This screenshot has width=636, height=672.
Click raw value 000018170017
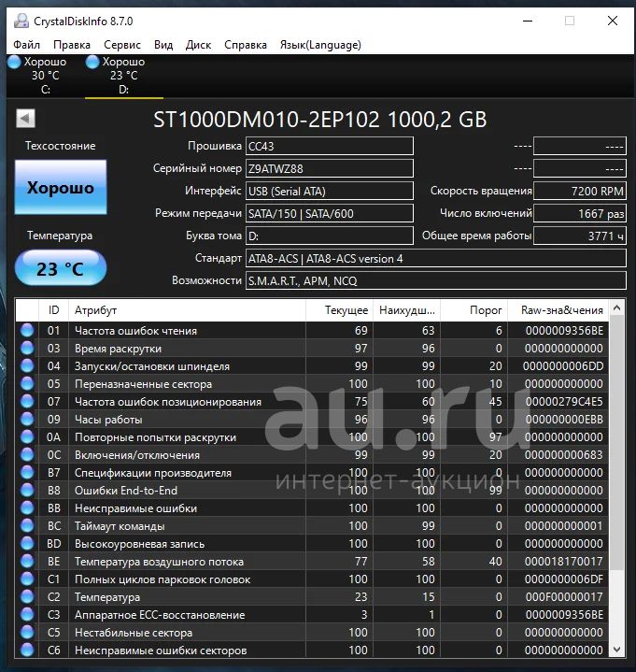point(563,562)
